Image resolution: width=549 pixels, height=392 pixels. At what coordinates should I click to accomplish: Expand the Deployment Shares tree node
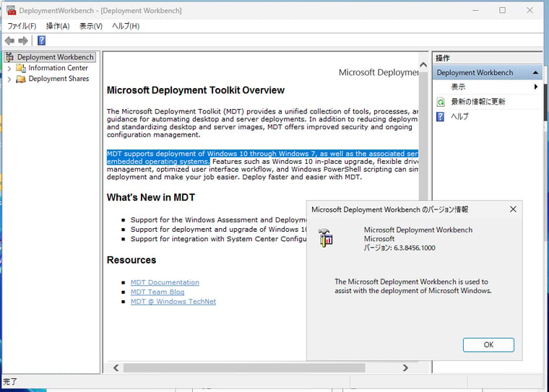(x=9, y=79)
